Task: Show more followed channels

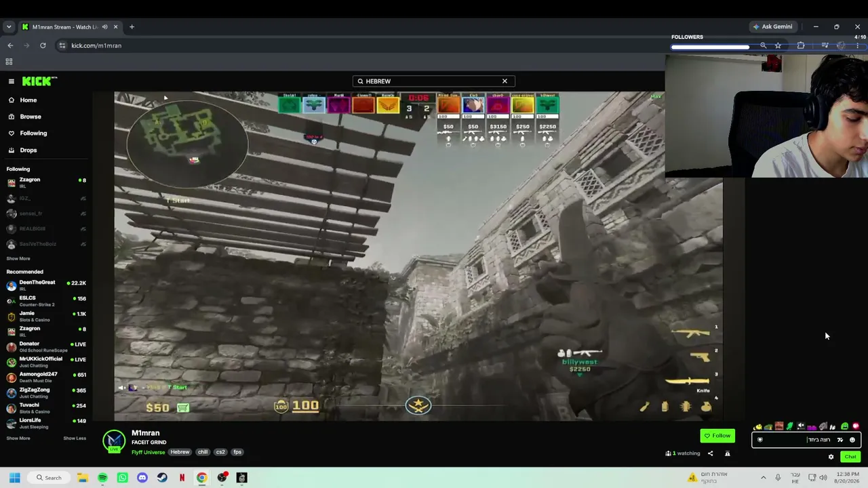Action: coord(18,258)
